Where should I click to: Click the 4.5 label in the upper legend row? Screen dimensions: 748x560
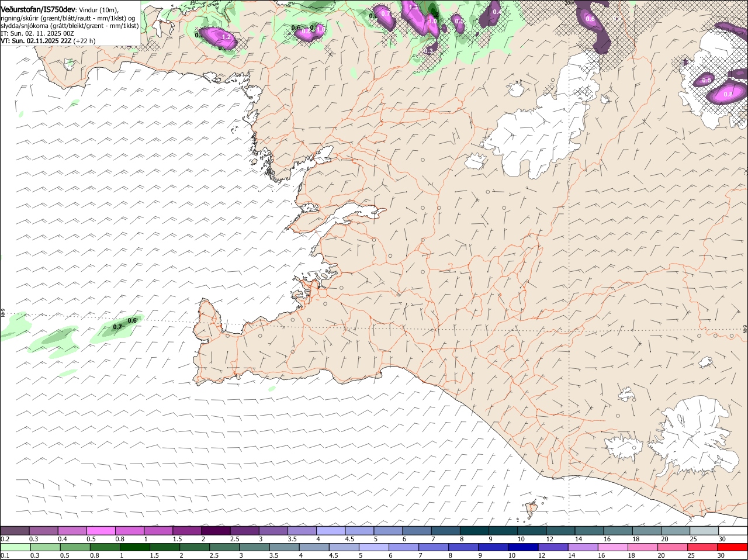click(x=349, y=539)
